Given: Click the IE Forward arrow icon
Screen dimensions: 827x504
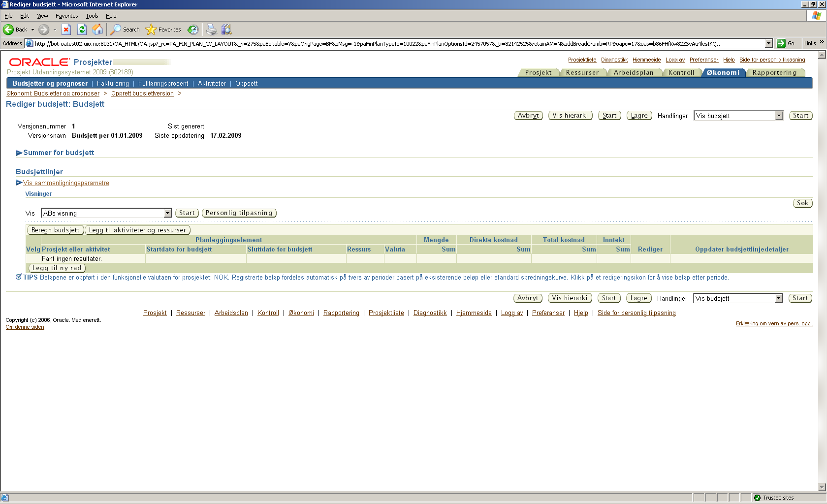Looking at the screenshot, I should (44, 30).
